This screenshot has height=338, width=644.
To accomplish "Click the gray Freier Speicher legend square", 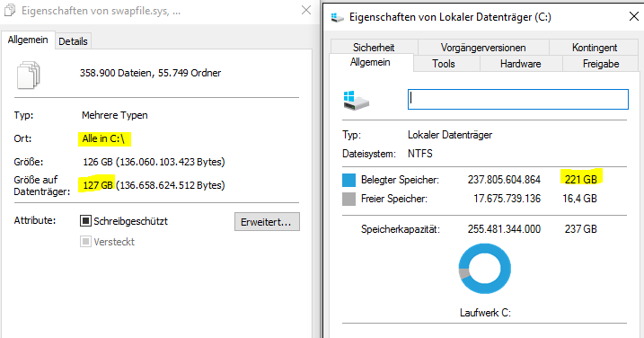I will click(x=348, y=199).
